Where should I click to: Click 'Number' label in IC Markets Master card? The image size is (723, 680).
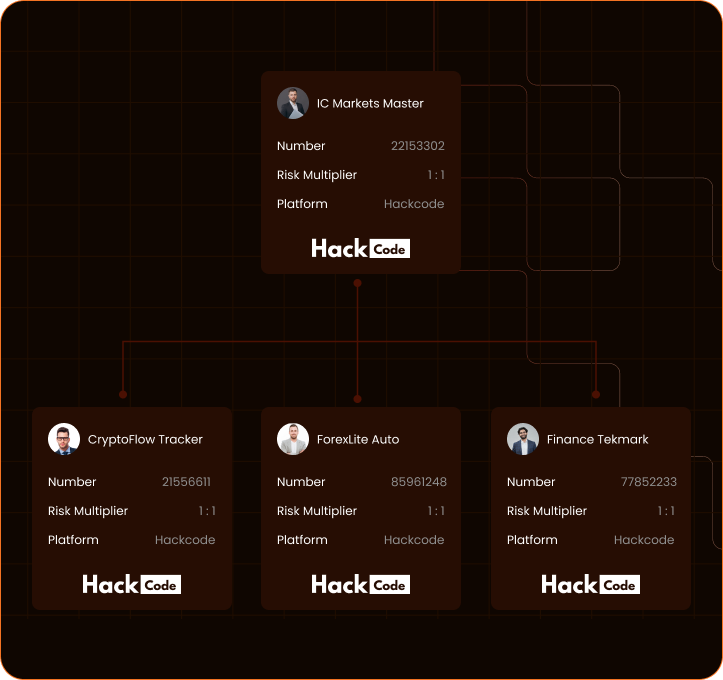pos(301,146)
